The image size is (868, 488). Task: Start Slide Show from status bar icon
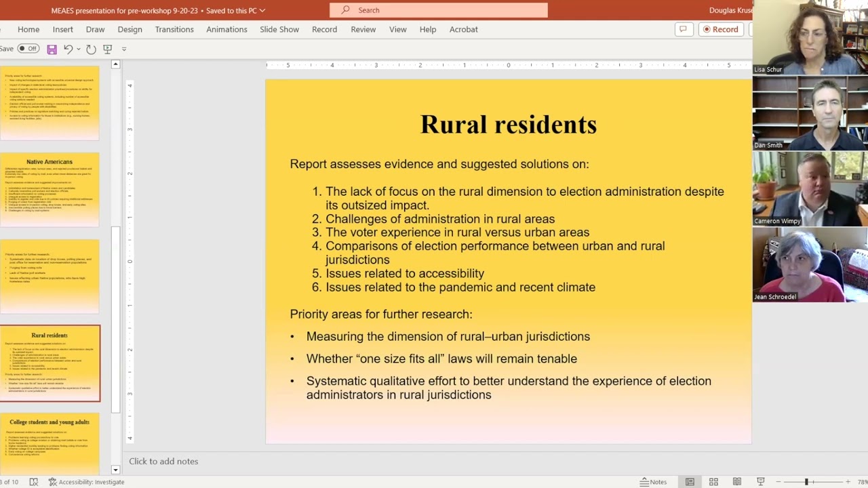pyautogui.click(x=760, y=482)
